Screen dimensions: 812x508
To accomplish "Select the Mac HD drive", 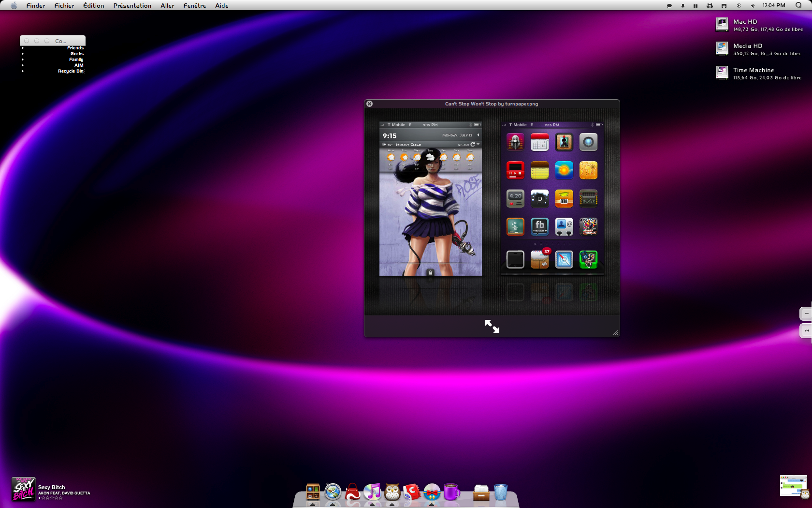I will pyautogui.click(x=722, y=24).
